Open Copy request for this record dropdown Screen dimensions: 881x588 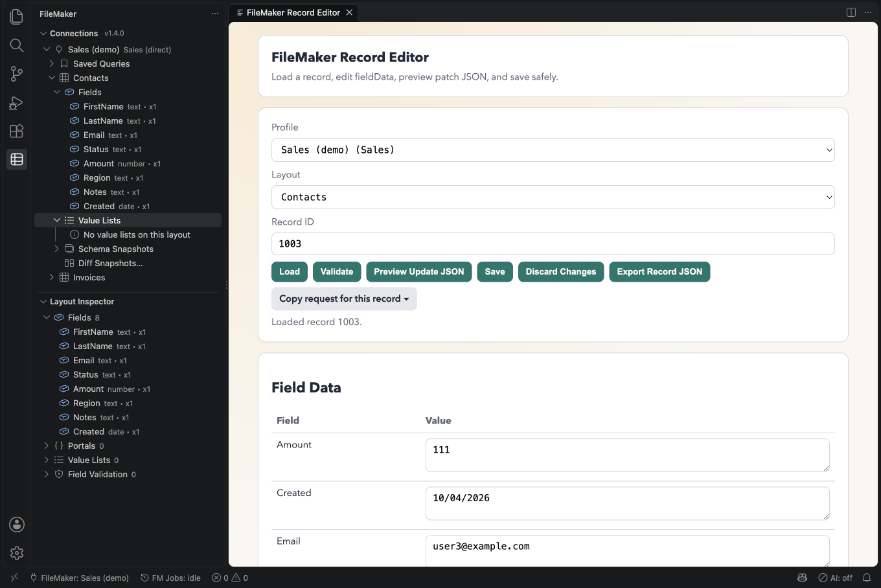pyautogui.click(x=344, y=299)
